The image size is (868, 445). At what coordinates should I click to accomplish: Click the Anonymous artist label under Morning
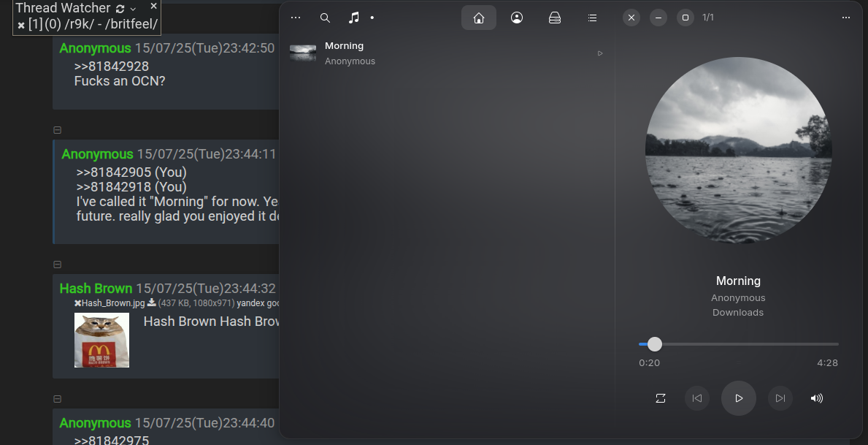[x=738, y=298]
